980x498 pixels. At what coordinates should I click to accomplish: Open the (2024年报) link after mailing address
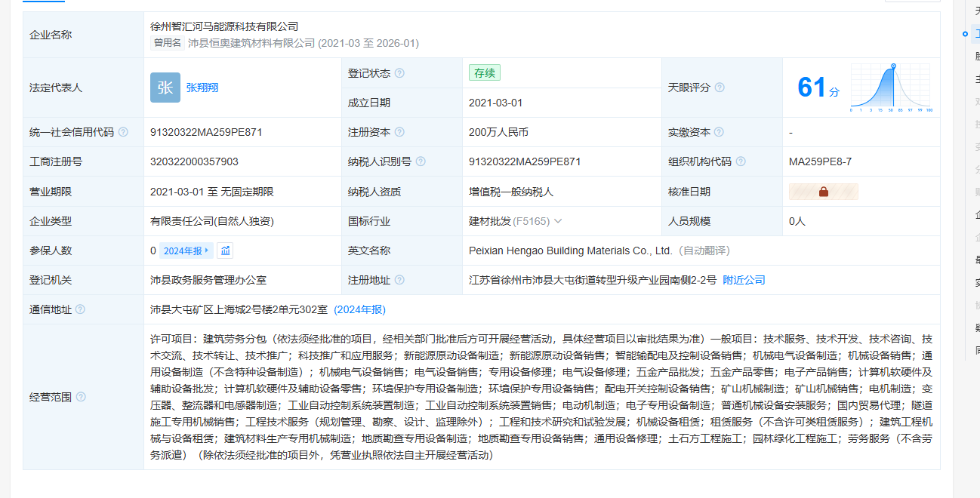click(360, 309)
